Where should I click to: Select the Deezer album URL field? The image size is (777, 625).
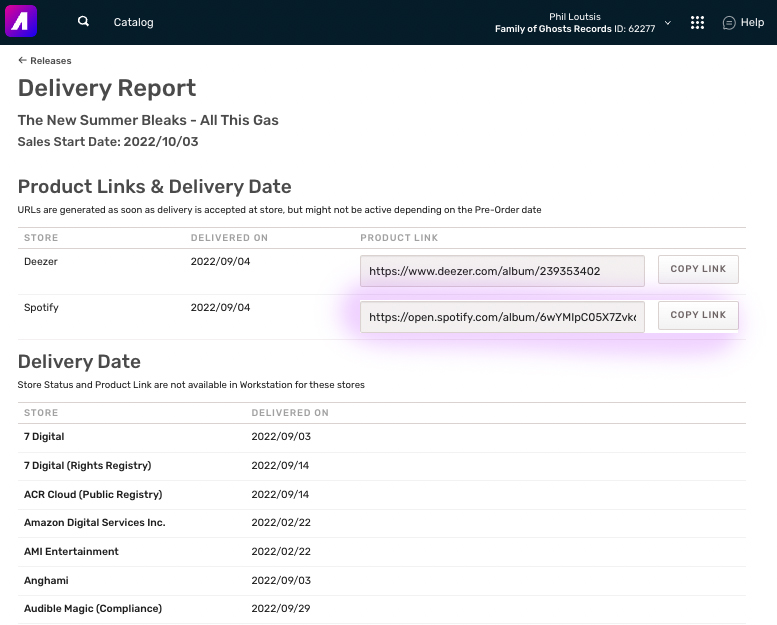(x=502, y=271)
